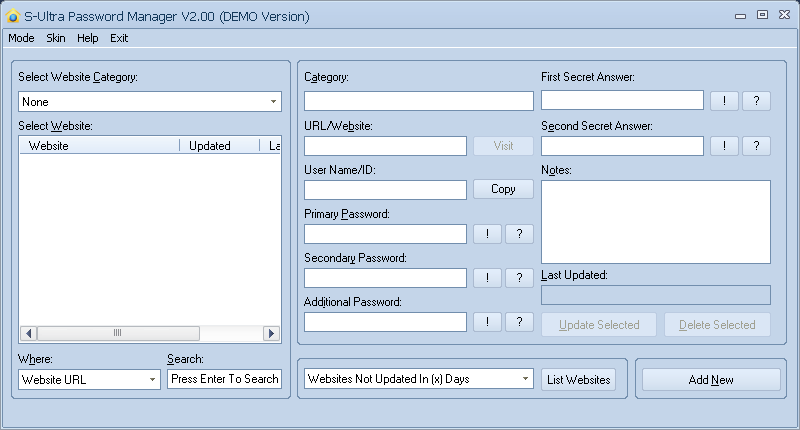Viewport: 800px width, 430px height.
Task: Click the horizontal scrollbar thumb in website list
Action: click(x=118, y=334)
